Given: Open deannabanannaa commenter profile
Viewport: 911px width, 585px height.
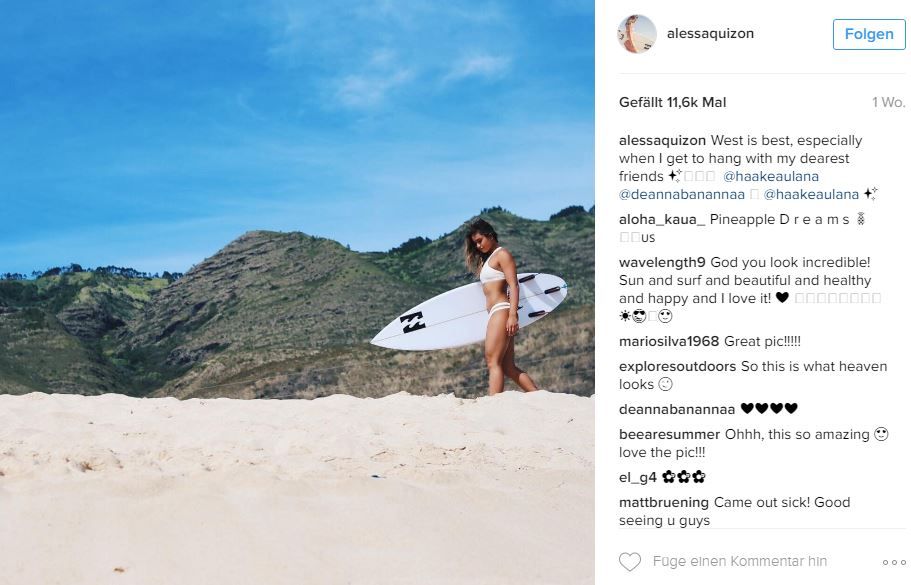Looking at the screenshot, I should pos(677,410).
